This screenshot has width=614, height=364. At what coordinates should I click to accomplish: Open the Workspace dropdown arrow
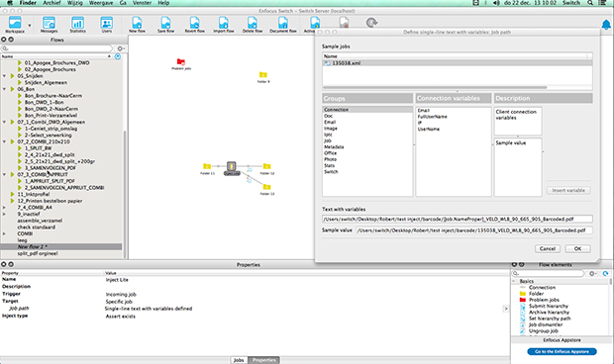coord(30,26)
